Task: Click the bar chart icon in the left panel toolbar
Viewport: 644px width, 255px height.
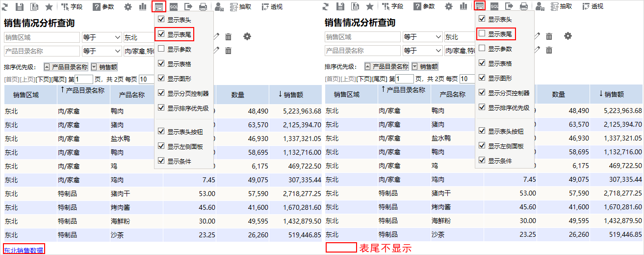Action: (x=143, y=6)
